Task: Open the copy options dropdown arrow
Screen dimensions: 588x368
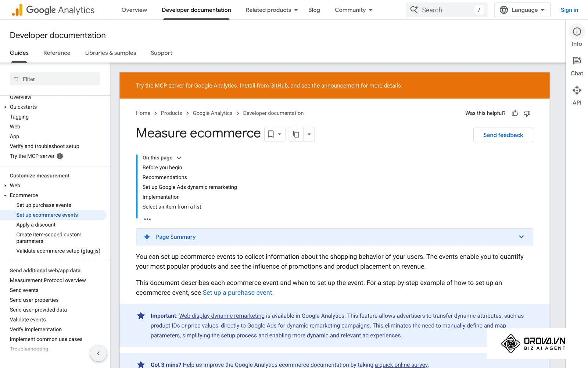Action: pyautogui.click(x=309, y=134)
